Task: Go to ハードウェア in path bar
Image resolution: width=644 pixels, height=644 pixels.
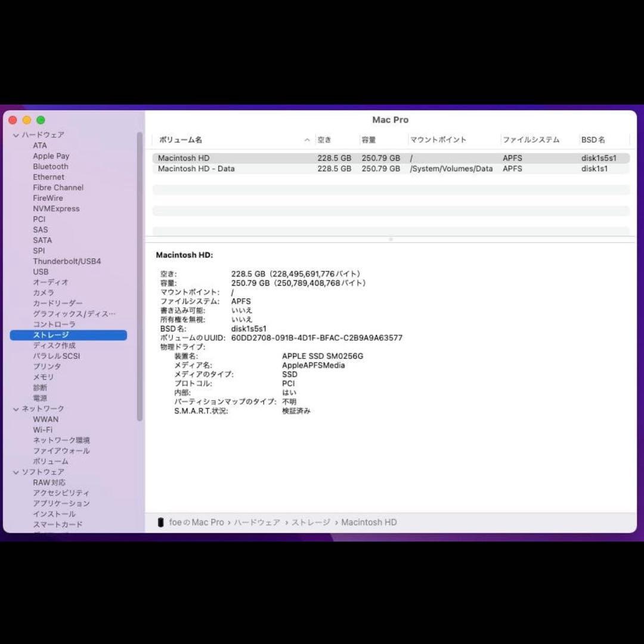Action: [x=257, y=522]
